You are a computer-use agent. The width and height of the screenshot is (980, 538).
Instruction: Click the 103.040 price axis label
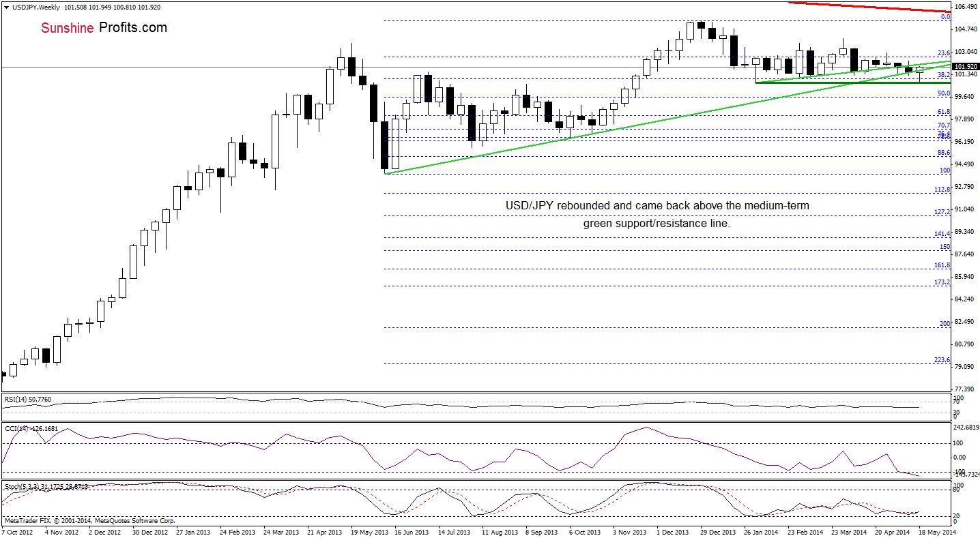point(967,52)
